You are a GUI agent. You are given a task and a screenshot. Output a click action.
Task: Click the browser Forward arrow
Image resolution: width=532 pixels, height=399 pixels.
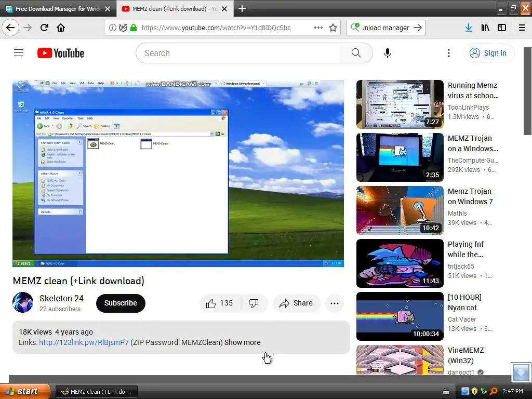point(28,28)
